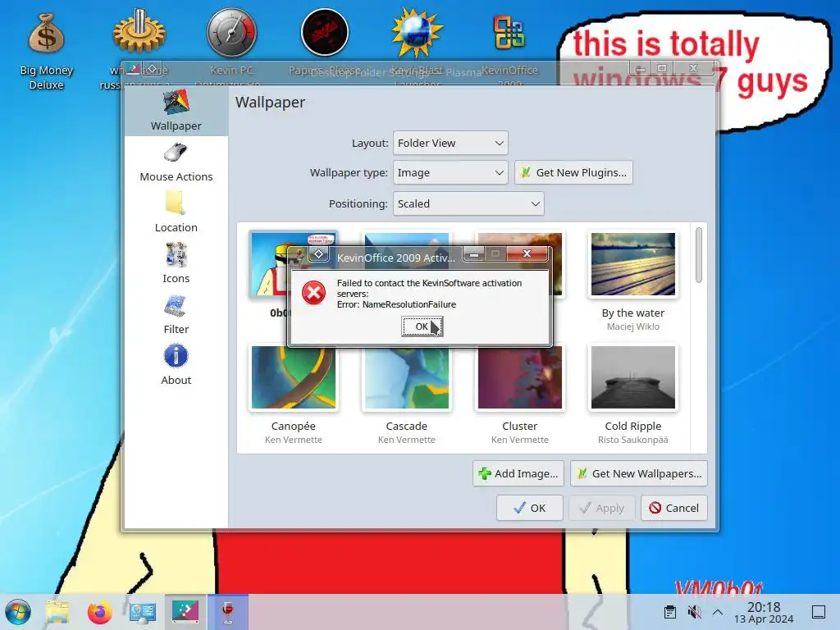Click wallpaper list scrollbar handle

[x=699, y=255]
